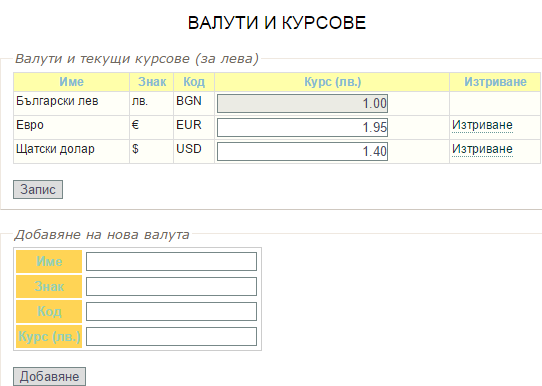Screen dimensions: 542x386
Task: Select the Щатски долар name cell
Action: [x=72, y=151]
